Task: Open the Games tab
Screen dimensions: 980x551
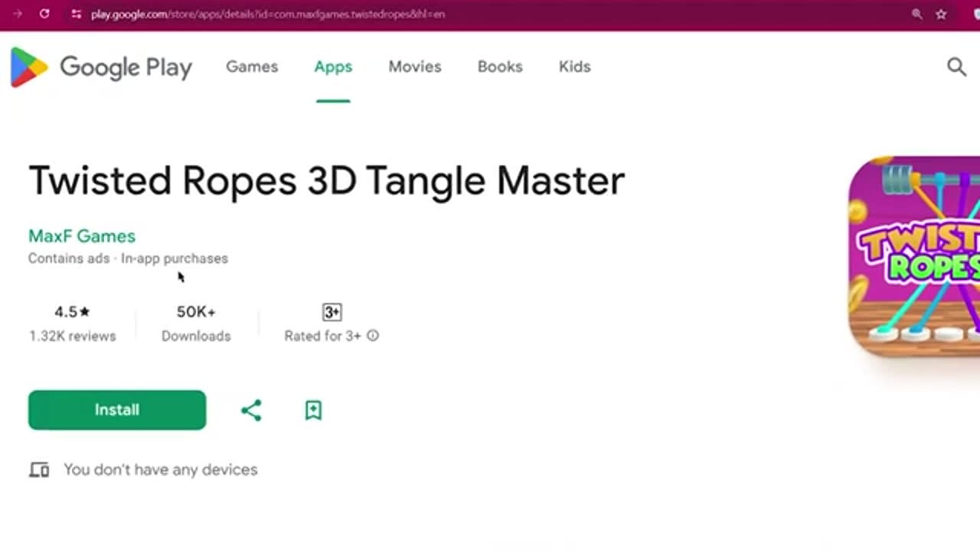Action: point(252,67)
